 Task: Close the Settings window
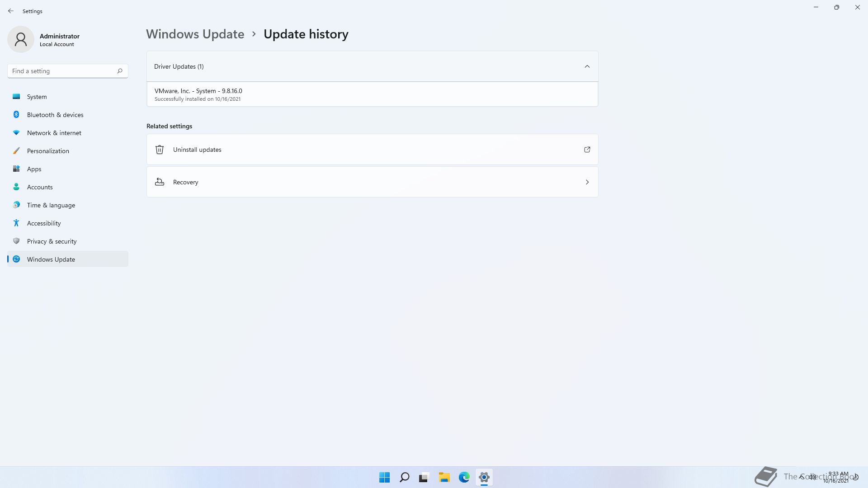pos(858,7)
